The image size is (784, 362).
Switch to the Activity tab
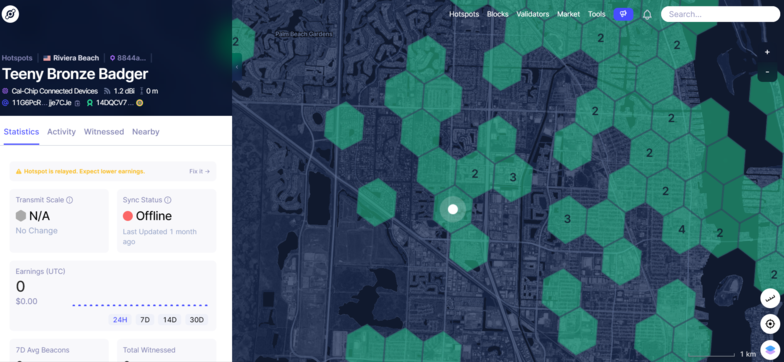point(62,132)
